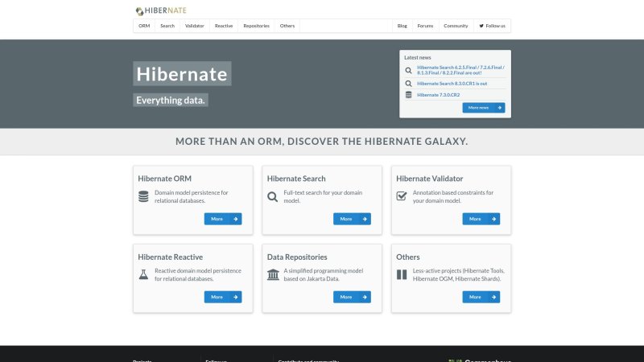Click the Hibernate logo in the header

[x=161, y=10]
